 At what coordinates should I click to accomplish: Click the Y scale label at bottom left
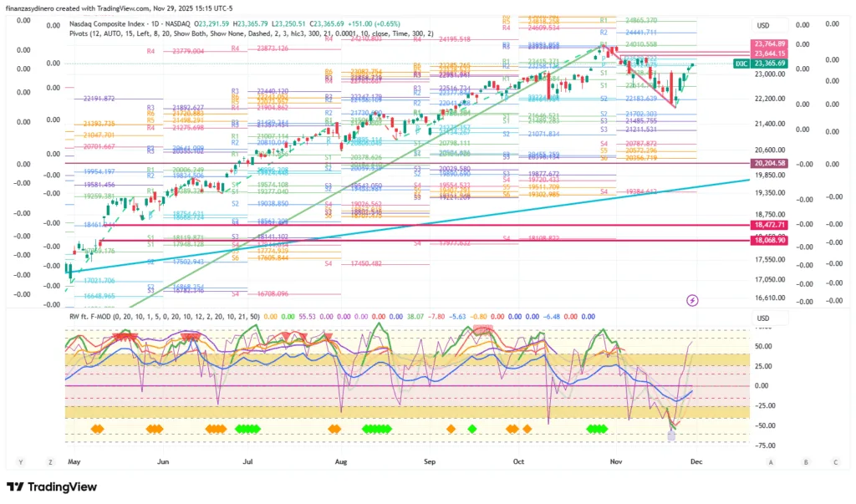pos(21,461)
